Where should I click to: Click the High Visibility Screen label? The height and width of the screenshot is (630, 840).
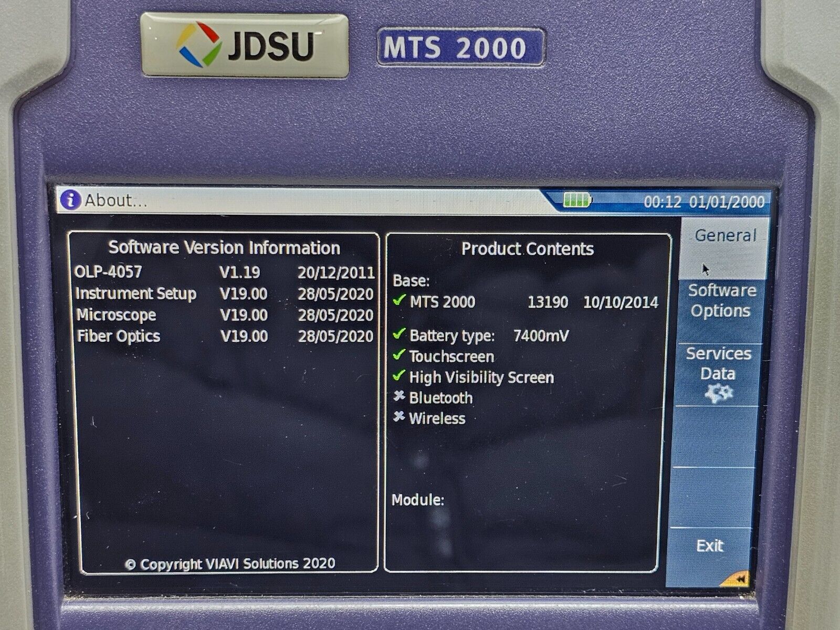coord(481,377)
